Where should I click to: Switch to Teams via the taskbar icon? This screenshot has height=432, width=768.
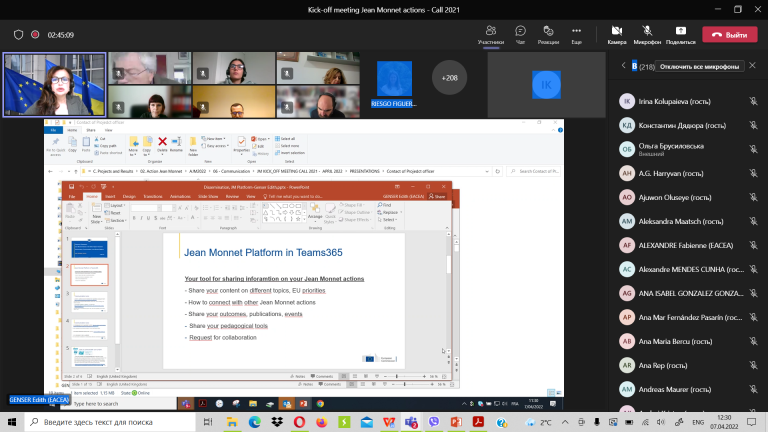coord(411,422)
